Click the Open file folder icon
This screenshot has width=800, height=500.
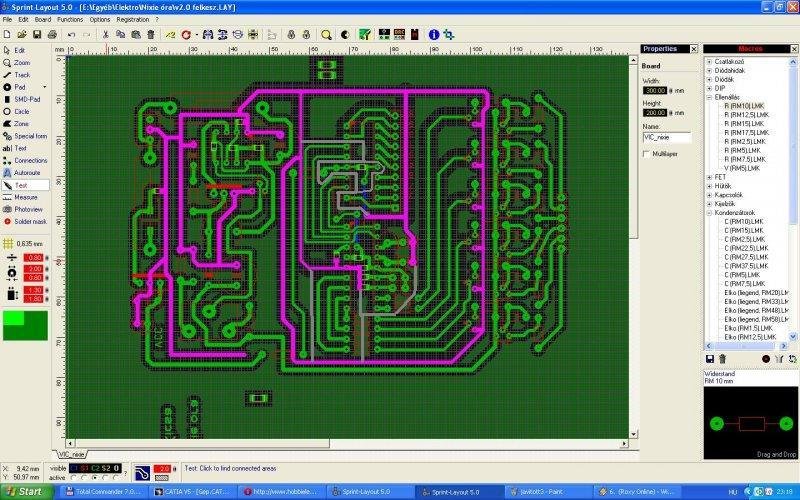22,35
